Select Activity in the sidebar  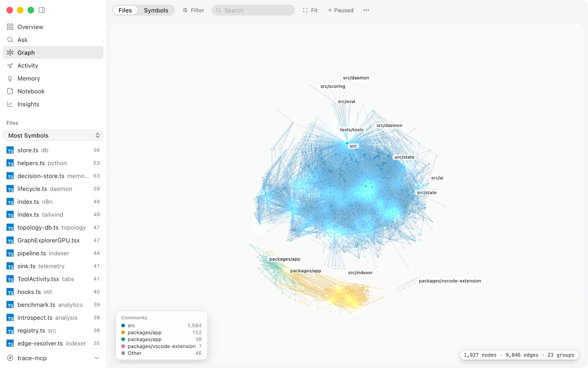pos(53,66)
